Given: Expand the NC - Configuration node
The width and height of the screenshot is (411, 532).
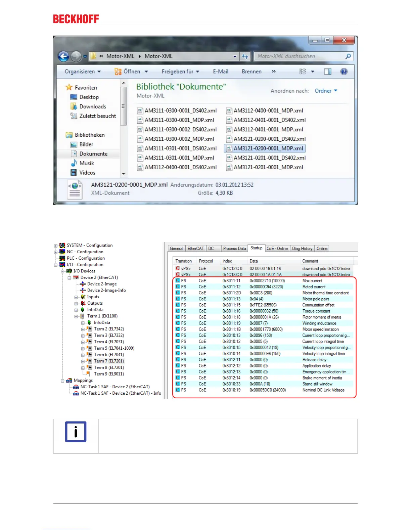Looking at the screenshot, I should [56, 252].
